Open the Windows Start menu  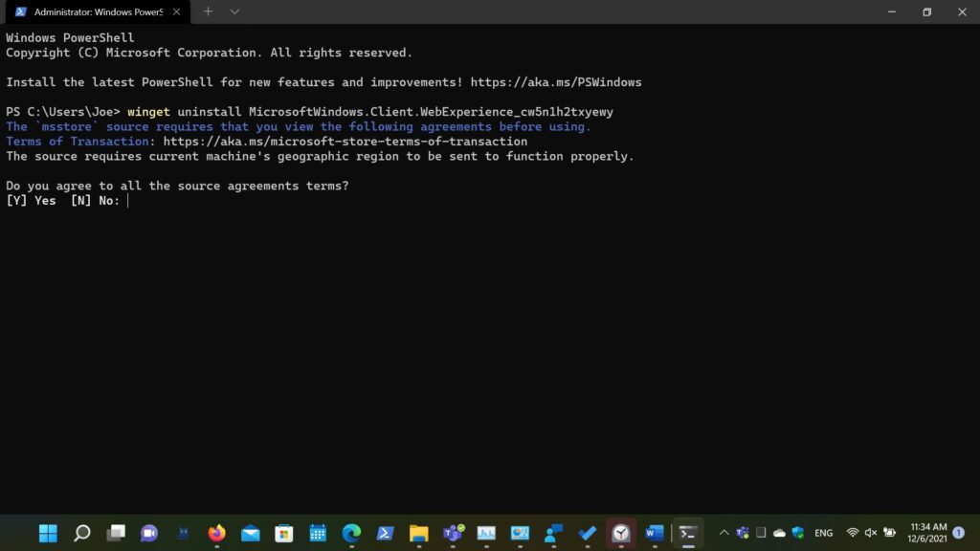pos(48,533)
